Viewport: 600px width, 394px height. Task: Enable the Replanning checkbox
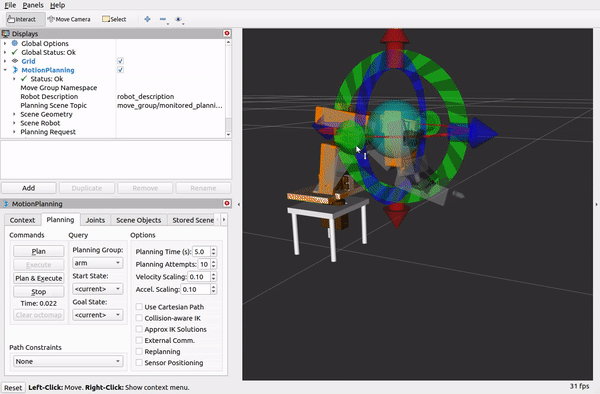139,351
